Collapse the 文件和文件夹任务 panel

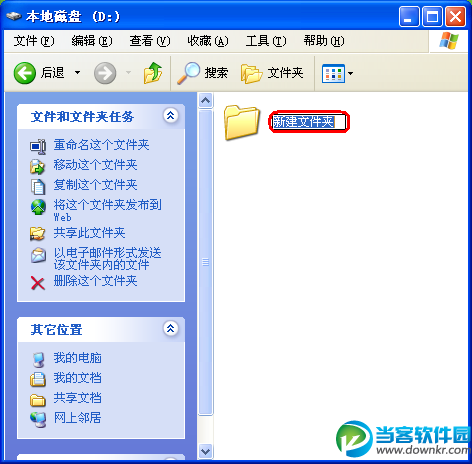tap(170, 116)
